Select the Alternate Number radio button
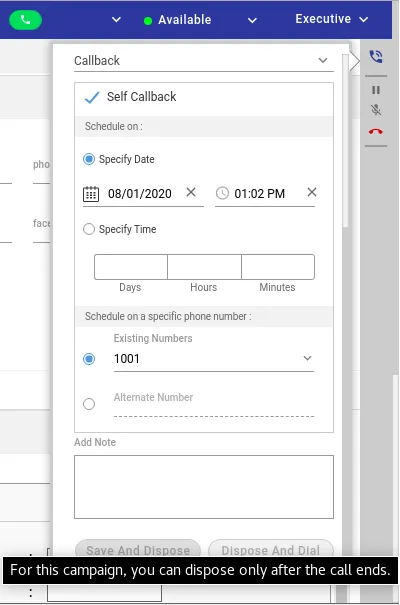400x605 pixels. pyautogui.click(x=89, y=404)
